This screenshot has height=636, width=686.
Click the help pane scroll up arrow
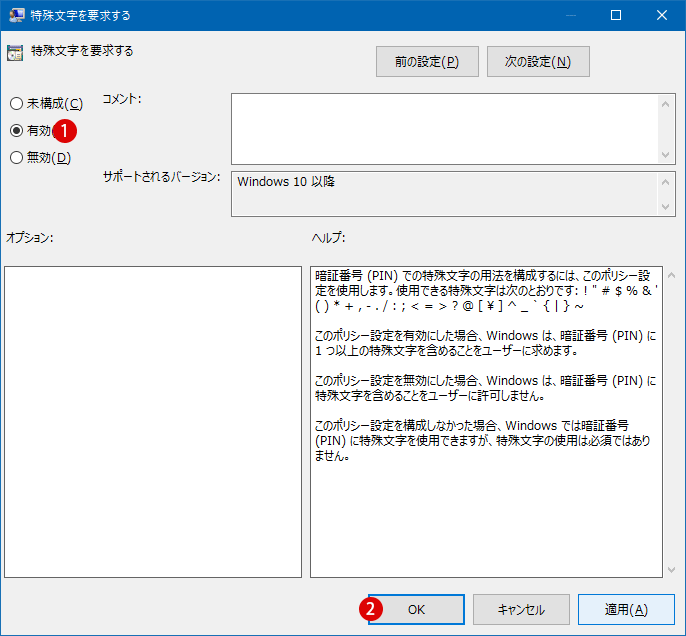pyautogui.click(x=672, y=275)
